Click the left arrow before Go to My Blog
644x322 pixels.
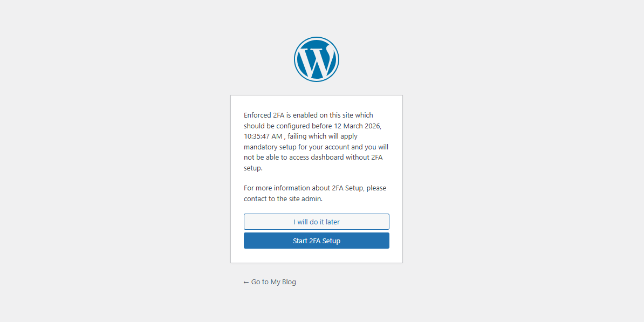[246, 282]
